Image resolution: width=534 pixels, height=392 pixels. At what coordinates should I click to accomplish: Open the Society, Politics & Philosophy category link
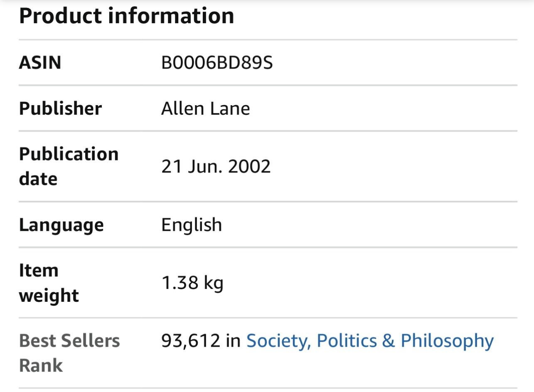coord(370,341)
